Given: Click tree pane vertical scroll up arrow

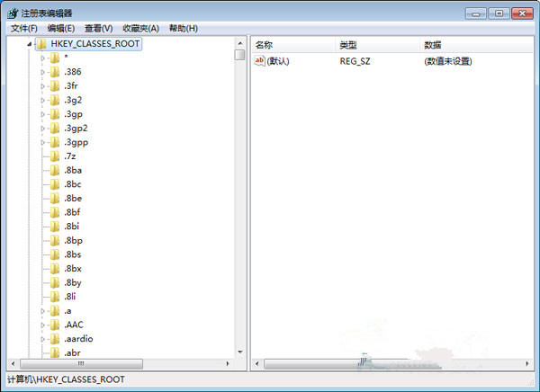Looking at the screenshot, I should pyautogui.click(x=240, y=43).
